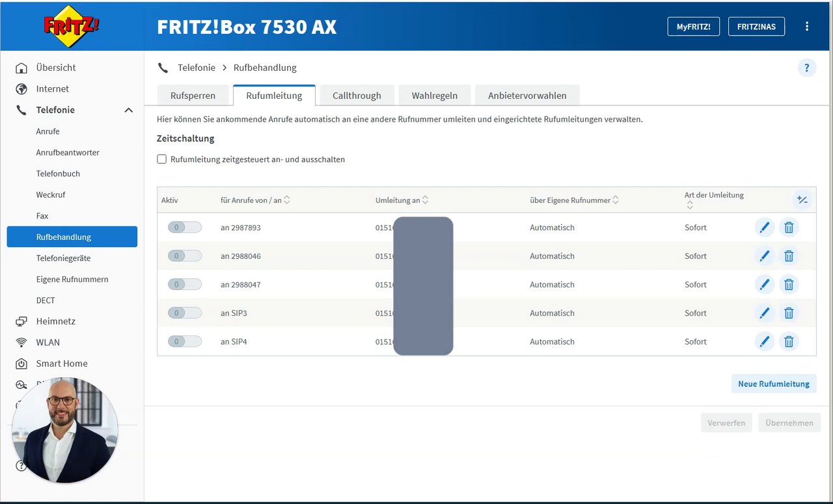The image size is (833, 504).
Task: Click the MyFRITZ! button
Action: 694,27
